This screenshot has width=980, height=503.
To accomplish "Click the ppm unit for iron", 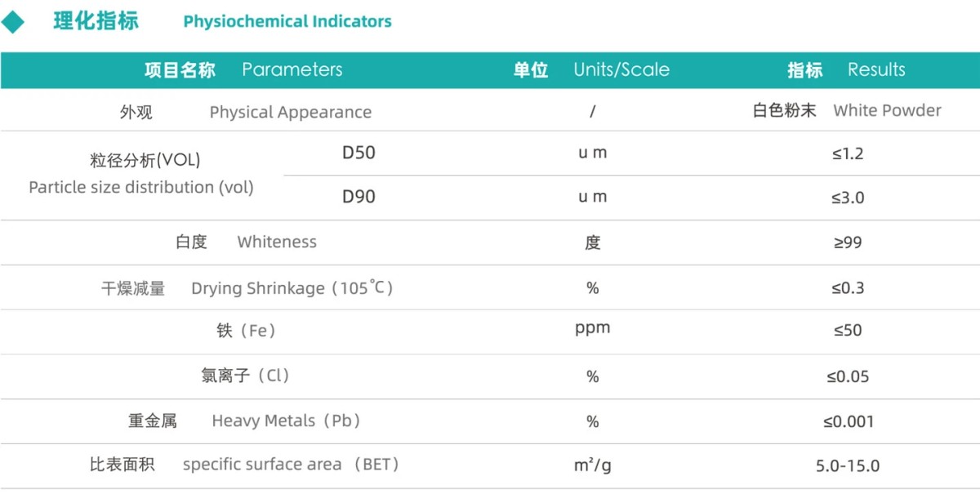I will (592, 328).
